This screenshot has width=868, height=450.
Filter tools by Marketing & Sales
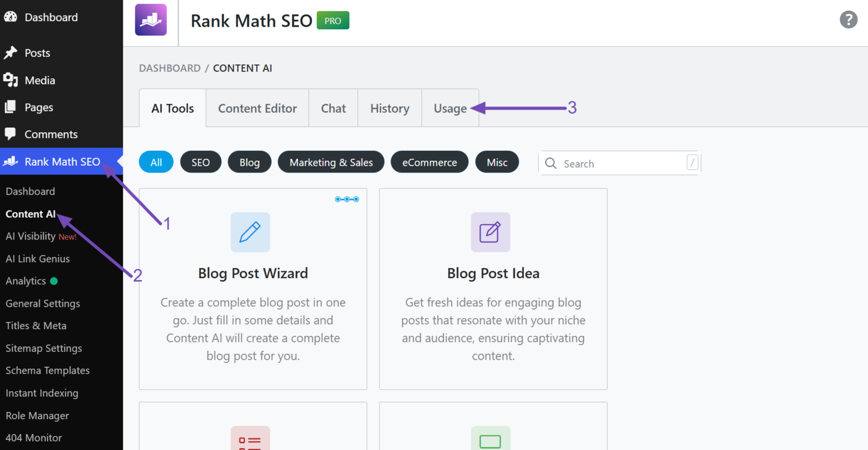pos(331,162)
